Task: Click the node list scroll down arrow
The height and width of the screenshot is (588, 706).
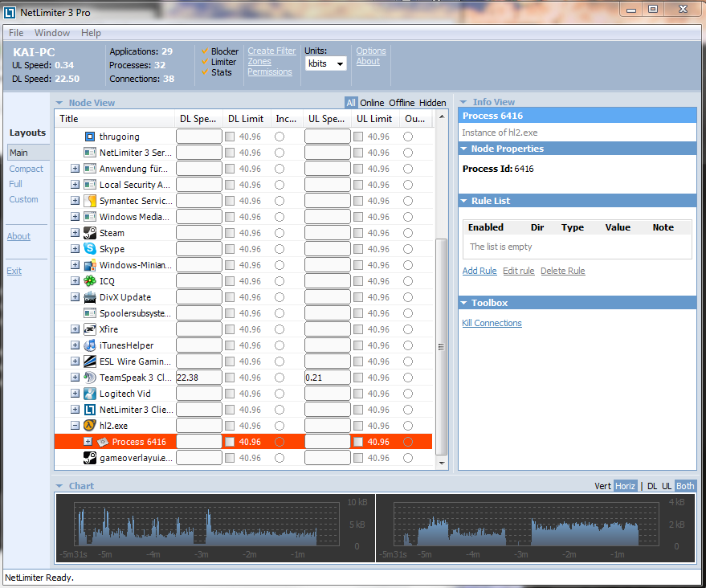Action: click(x=442, y=463)
